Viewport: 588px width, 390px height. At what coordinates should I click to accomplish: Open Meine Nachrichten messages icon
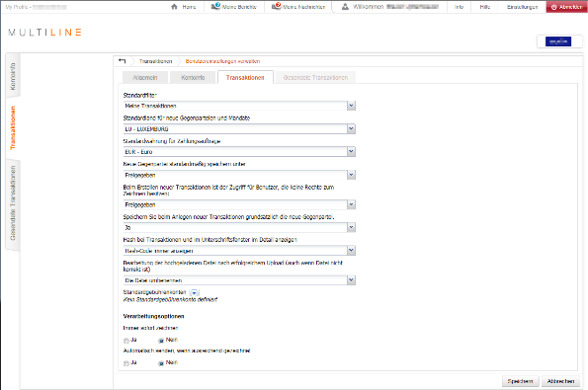(277, 6)
